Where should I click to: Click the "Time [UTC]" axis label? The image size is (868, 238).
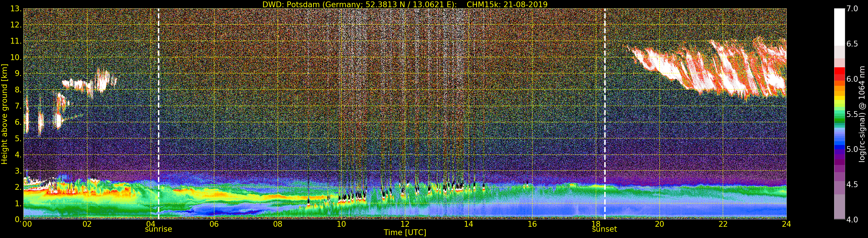(x=405, y=232)
